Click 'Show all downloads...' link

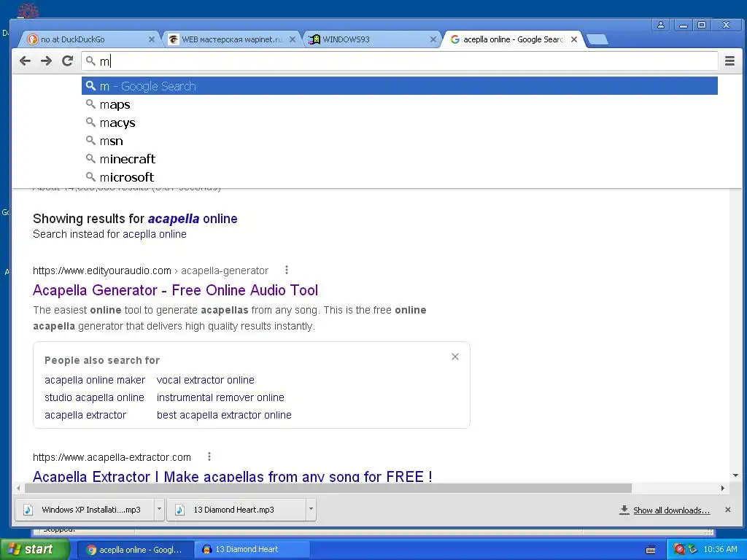tap(671, 510)
